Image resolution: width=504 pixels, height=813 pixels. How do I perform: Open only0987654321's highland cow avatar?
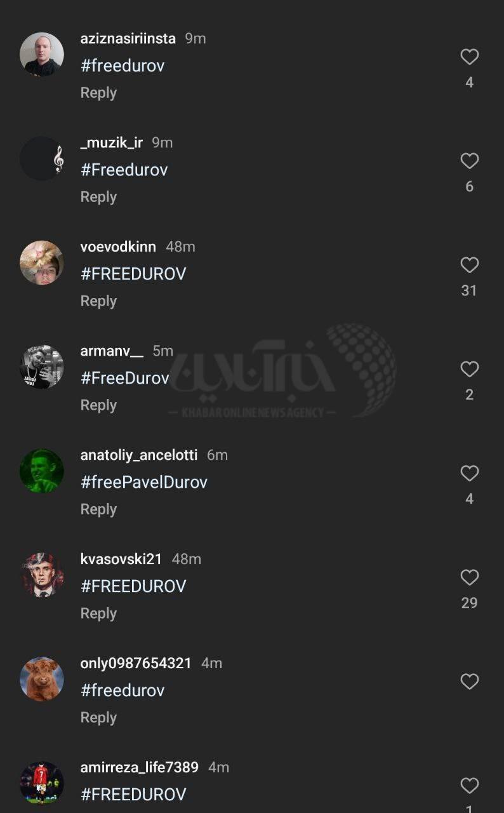pos(42,680)
